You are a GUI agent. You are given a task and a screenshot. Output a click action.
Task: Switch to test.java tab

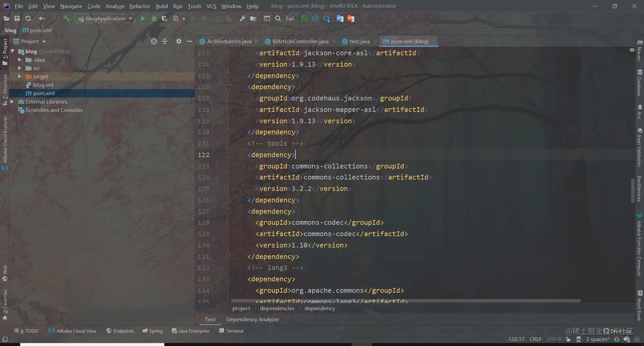(359, 41)
